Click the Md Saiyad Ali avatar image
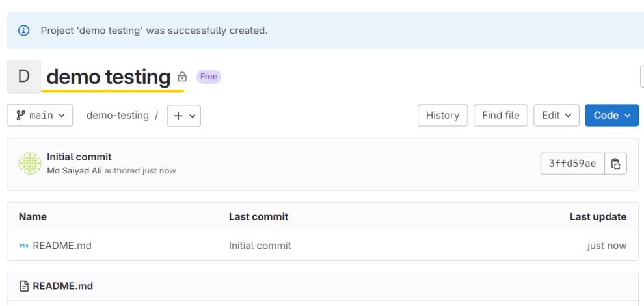The height and width of the screenshot is (306, 644). coord(29,164)
